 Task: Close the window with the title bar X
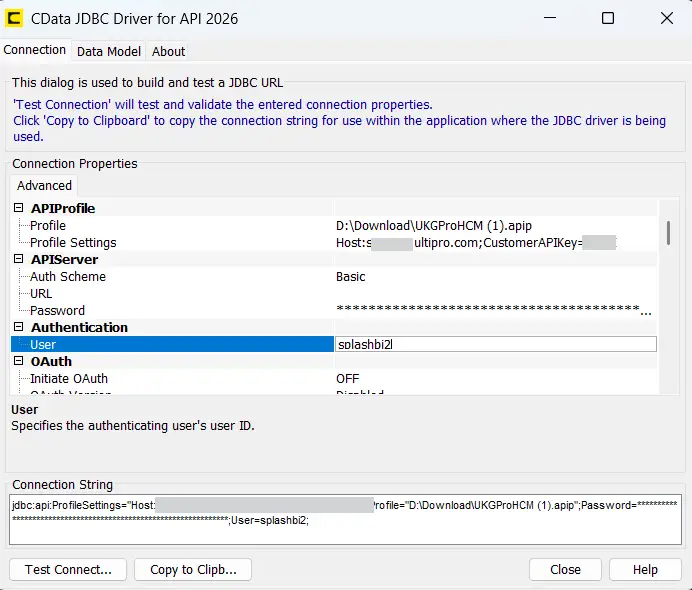point(667,18)
